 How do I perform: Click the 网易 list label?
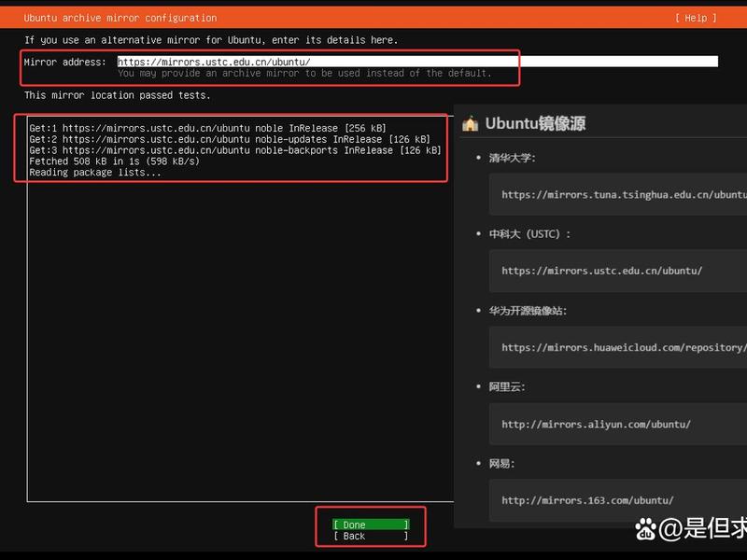coord(501,463)
